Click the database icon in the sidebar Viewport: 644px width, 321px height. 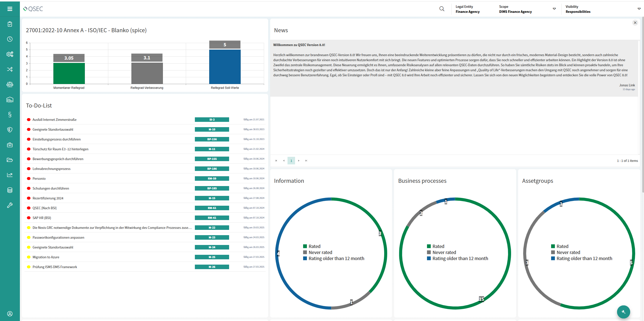point(10,190)
